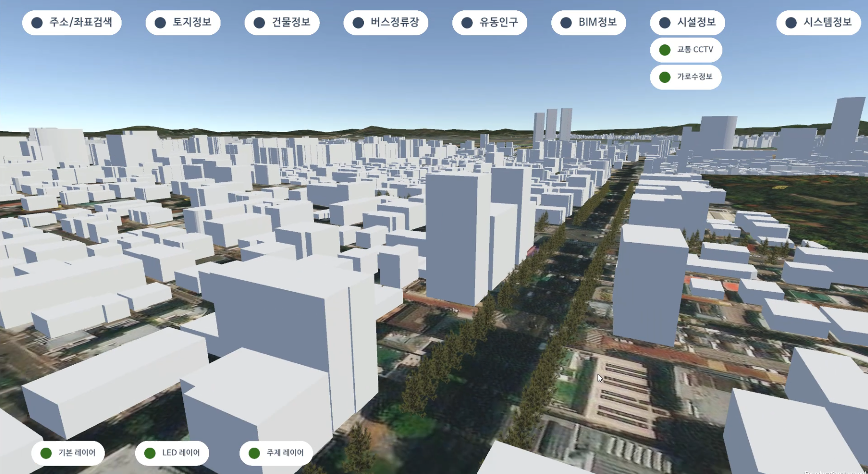Click the green dot beside LED 레이어
This screenshot has height=474, width=868.
[x=150, y=453]
